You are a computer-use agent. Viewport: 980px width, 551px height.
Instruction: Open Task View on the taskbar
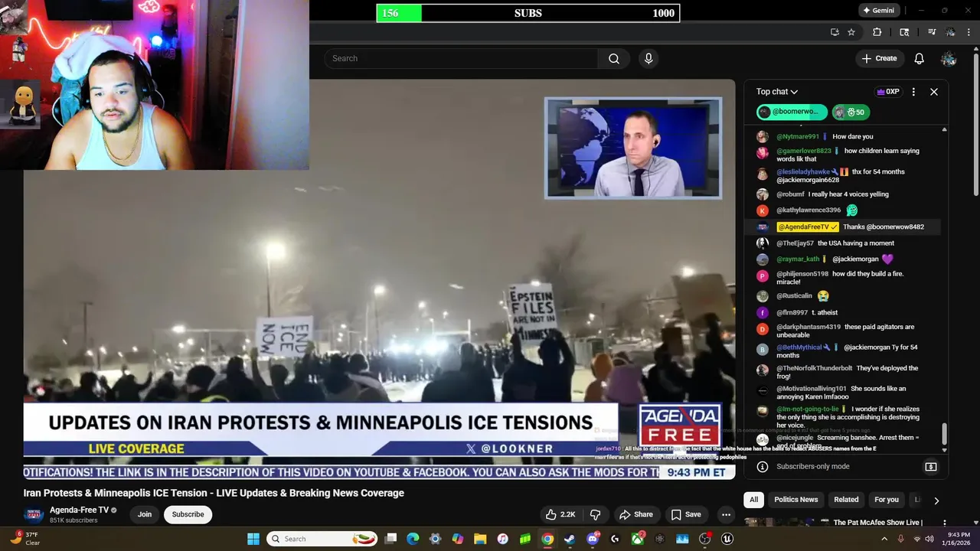pos(390,539)
